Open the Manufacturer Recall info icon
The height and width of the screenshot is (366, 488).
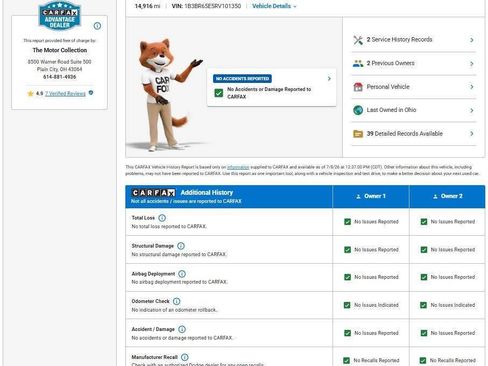pos(185,357)
